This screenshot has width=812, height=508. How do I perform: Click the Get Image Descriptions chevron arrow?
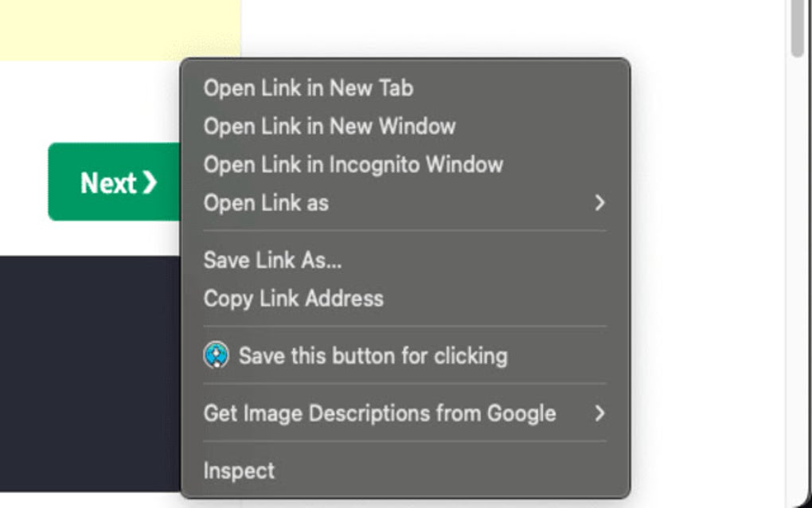599,413
